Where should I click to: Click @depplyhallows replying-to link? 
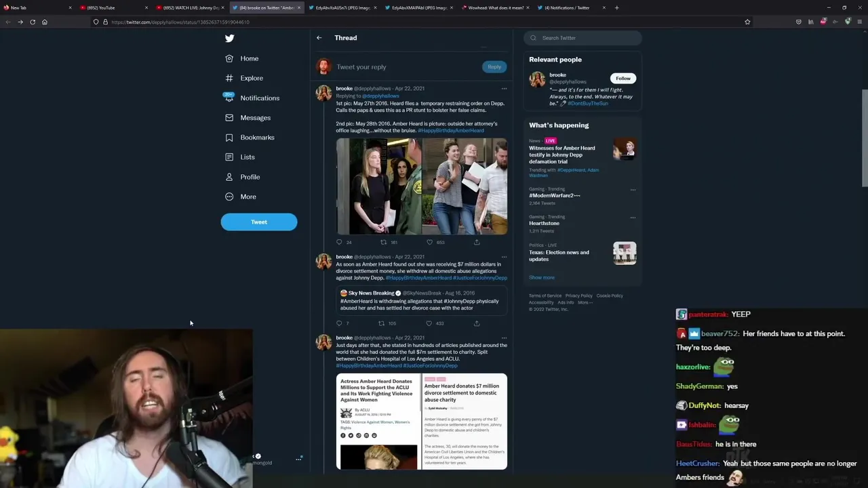click(x=380, y=96)
